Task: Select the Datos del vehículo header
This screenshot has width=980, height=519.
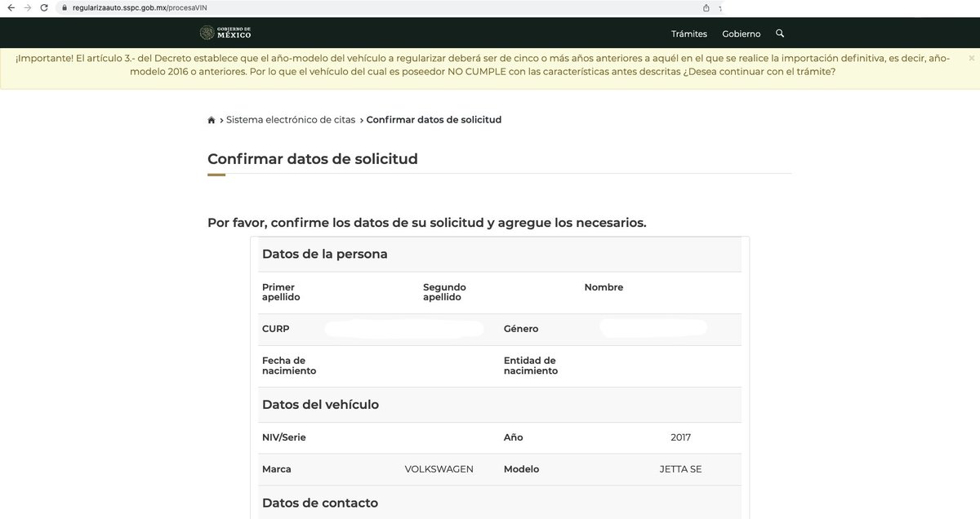Action: 320,405
